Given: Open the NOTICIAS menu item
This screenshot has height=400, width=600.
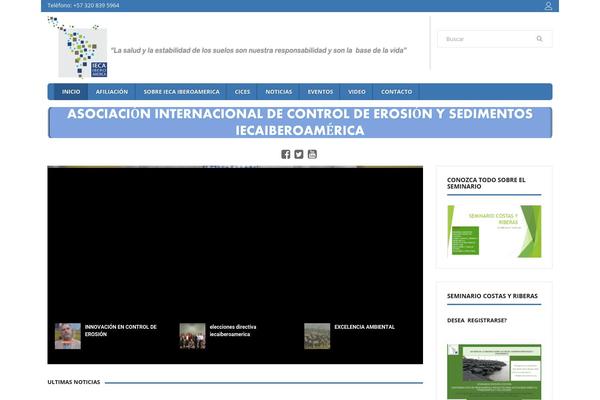Looking at the screenshot, I should [279, 92].
